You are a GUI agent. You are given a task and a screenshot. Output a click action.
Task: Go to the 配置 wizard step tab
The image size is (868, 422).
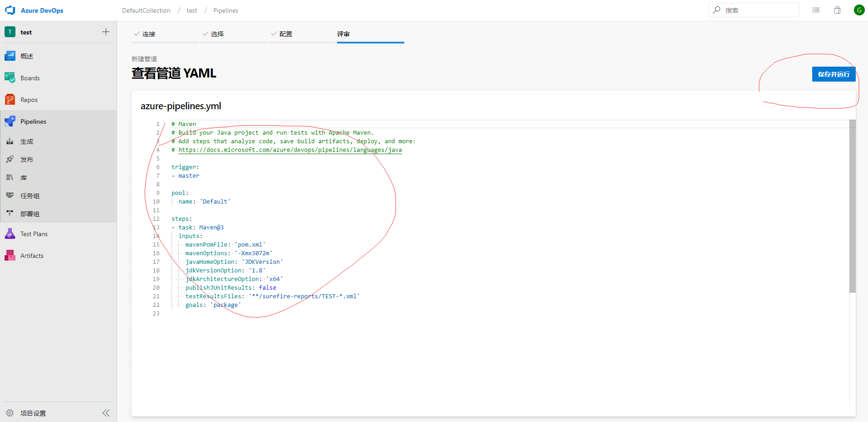coord(285,34)
